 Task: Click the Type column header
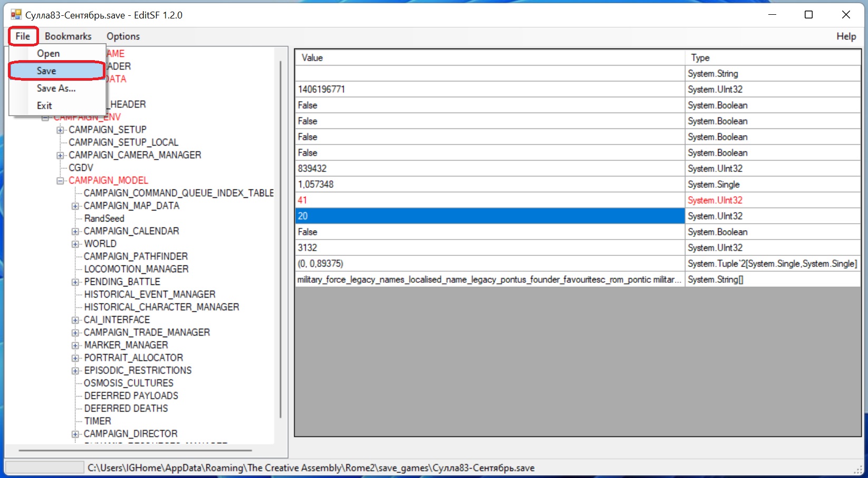tap(773, 58)
